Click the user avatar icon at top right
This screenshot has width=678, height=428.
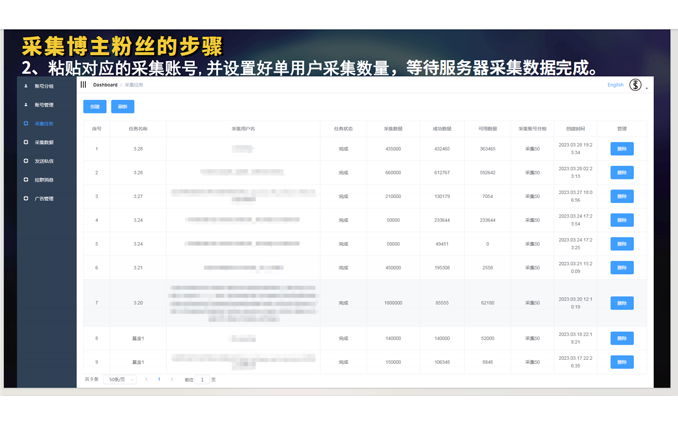tap(635, 85)
